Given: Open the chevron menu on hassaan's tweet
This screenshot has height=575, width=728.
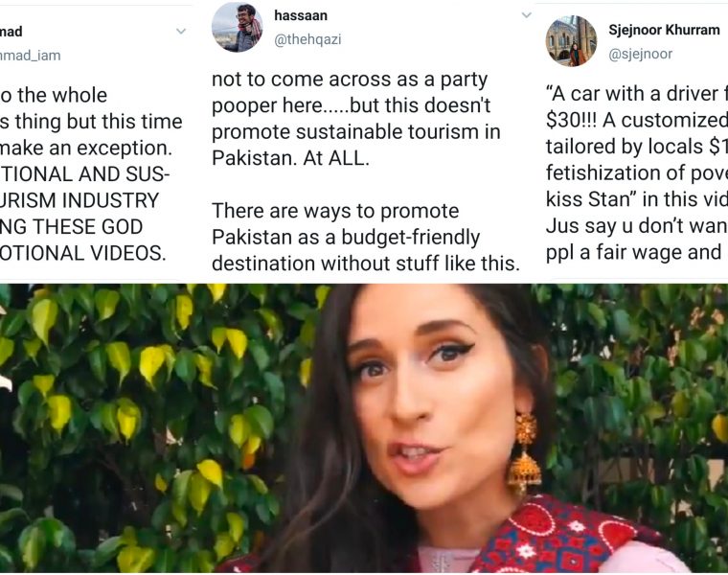Looking at the screenshot, I should pyautogui.click(x=526, y=15).
